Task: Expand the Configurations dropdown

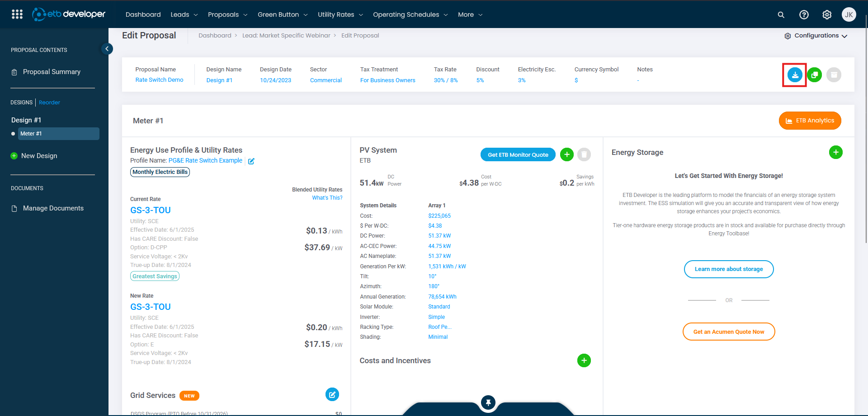Action: point(816,36)
